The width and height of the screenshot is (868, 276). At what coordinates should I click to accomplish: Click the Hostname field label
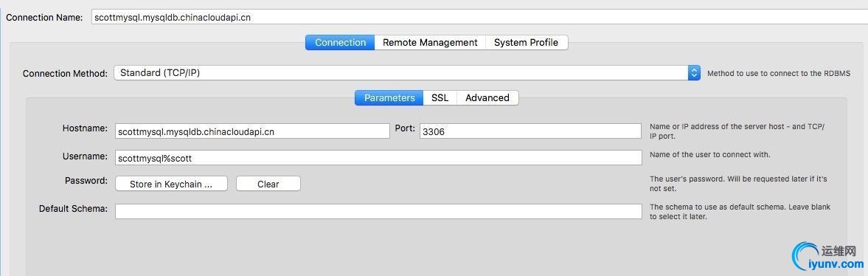tap(85, 128)
